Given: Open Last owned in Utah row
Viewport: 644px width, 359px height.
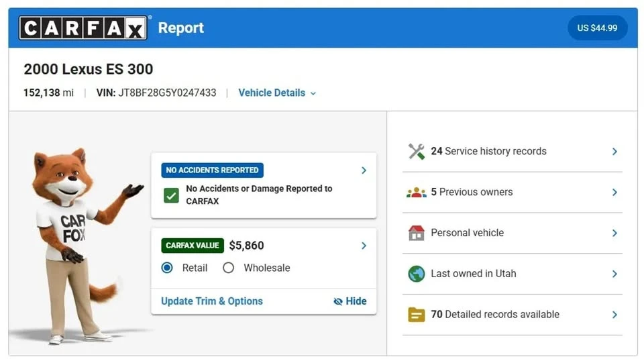Looking at the screenshot, I should pyautogui.click(x=512, y=274).
